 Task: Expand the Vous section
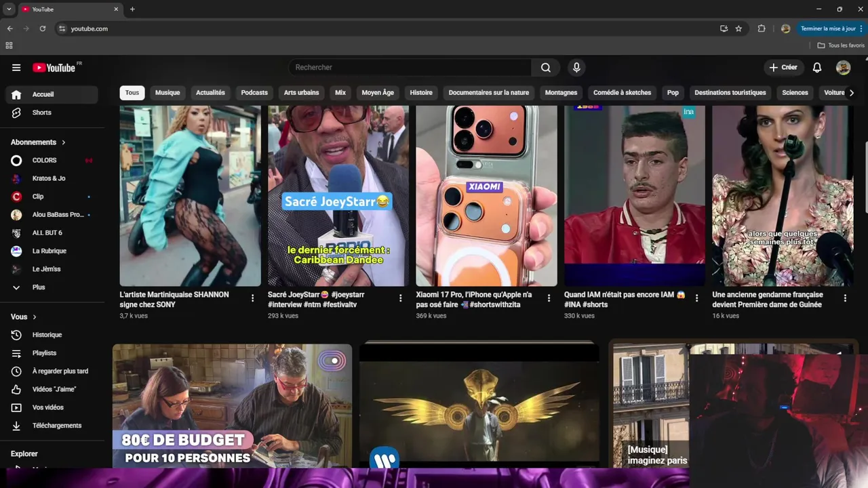click(24, 317)
